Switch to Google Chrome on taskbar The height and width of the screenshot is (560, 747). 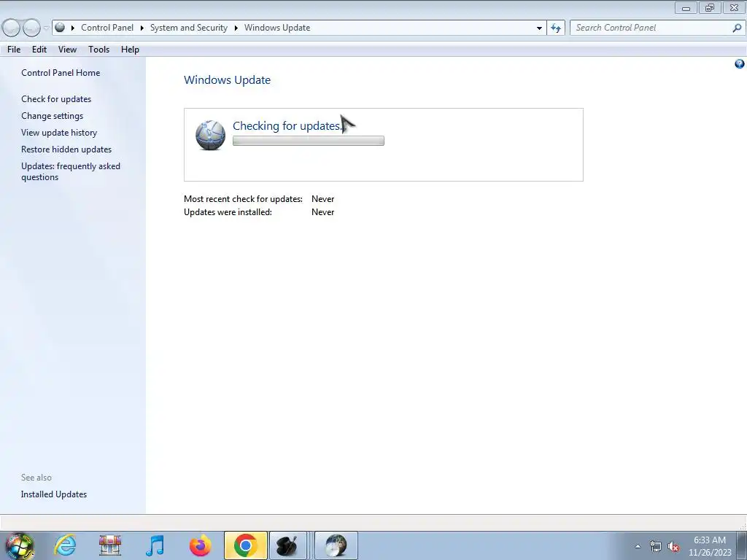pos(245,545)
